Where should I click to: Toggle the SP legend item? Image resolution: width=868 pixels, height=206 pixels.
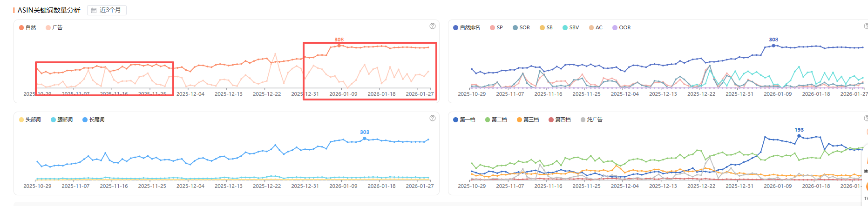pyautogui.click(x=496, y=27)
